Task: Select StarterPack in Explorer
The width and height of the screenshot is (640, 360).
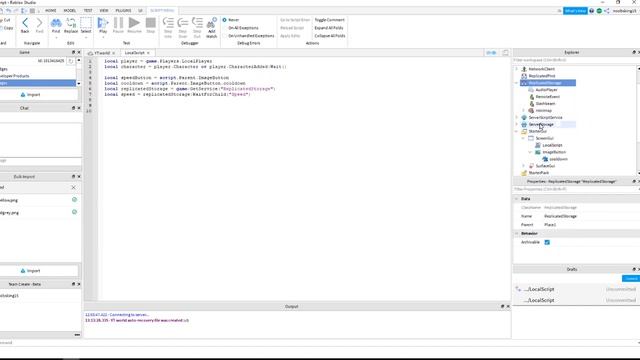Action: click(538, 173)
